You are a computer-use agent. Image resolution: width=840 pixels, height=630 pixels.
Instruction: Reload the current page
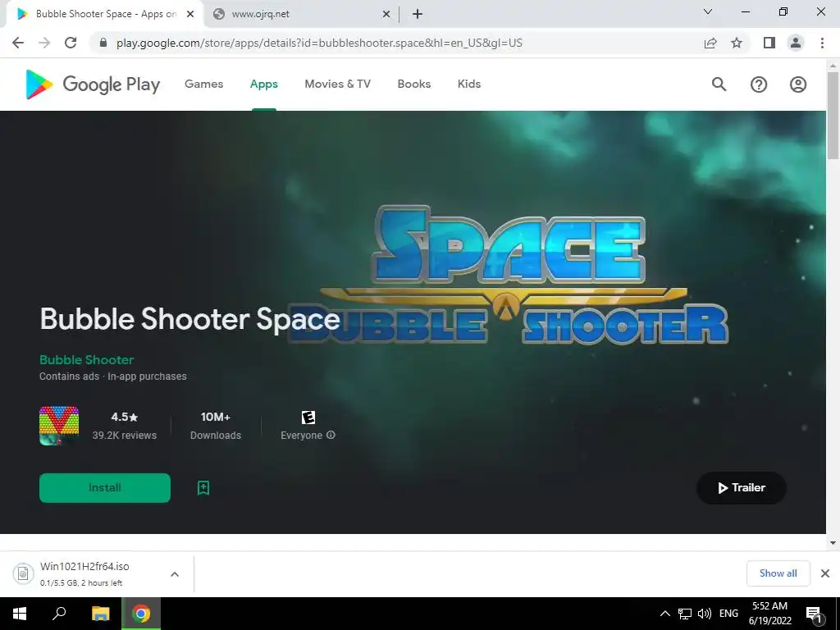[71, 43]
